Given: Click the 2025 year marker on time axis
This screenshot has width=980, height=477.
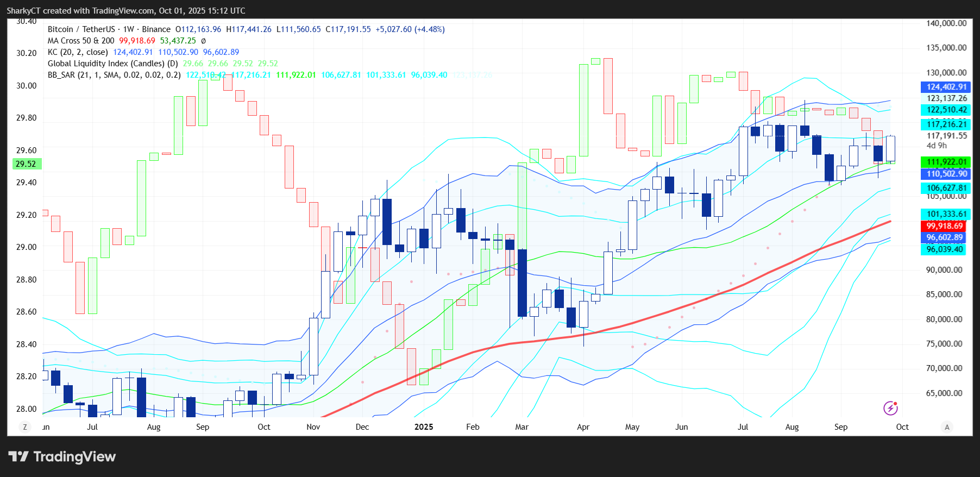Looking at the screenshot, I should click(424, 427).
